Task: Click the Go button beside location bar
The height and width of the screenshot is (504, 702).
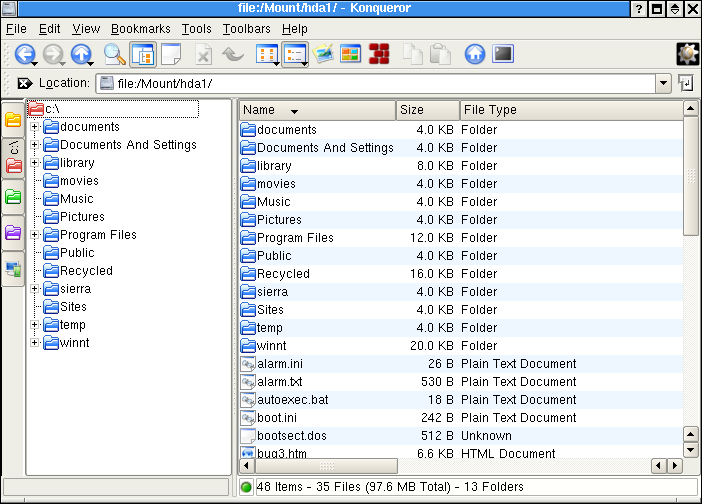Action: pyautogui.click(x=685, y=83)
